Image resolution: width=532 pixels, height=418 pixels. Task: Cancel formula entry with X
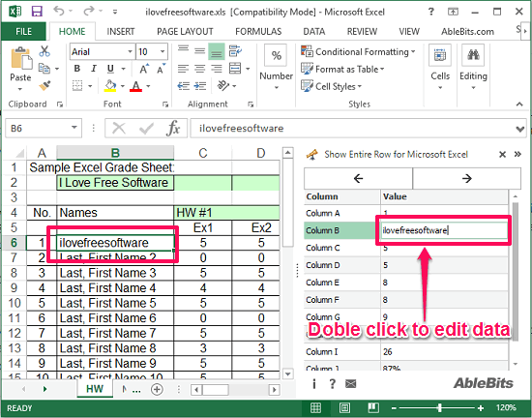click(119, 129)
